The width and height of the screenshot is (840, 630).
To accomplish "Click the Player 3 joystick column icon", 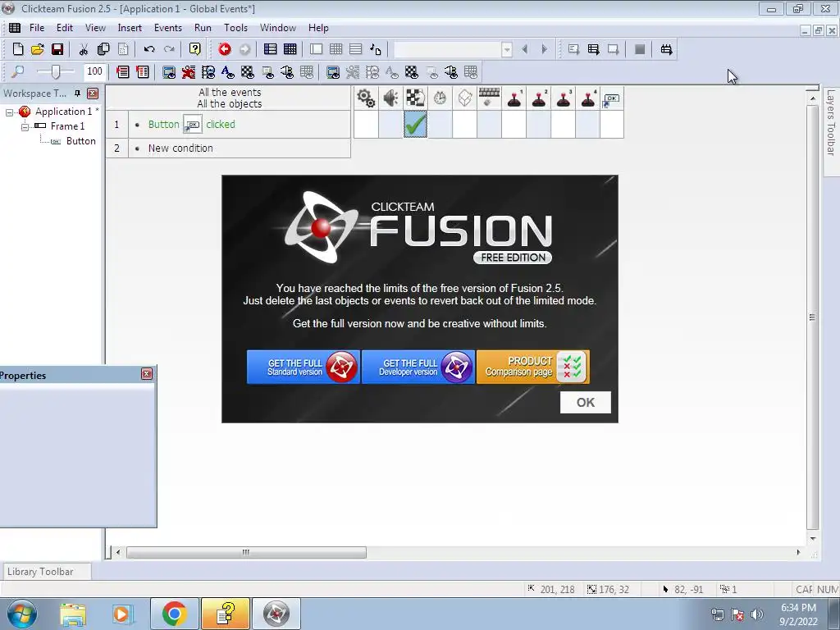I will pyautogui.click(x=563, y=98).
